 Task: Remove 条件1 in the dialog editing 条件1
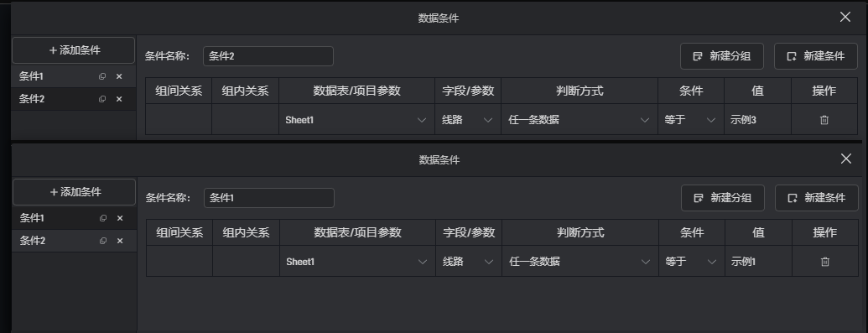(x=120, y=218)
